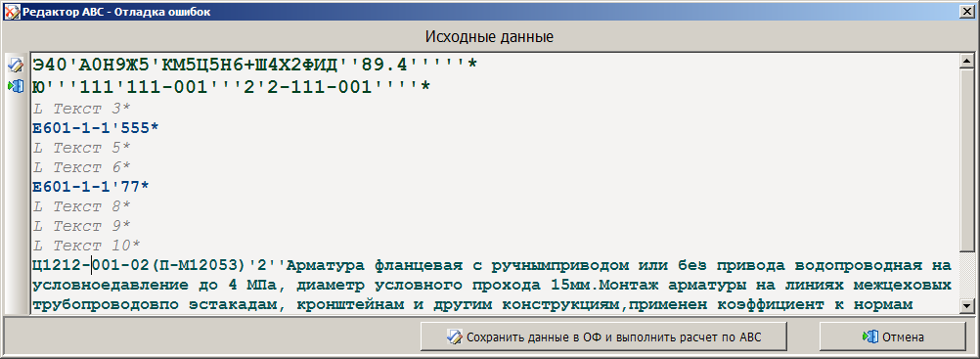
Task: Click the line starting Э40'А0Н9Ж5
Action: (x=253, y=65)
